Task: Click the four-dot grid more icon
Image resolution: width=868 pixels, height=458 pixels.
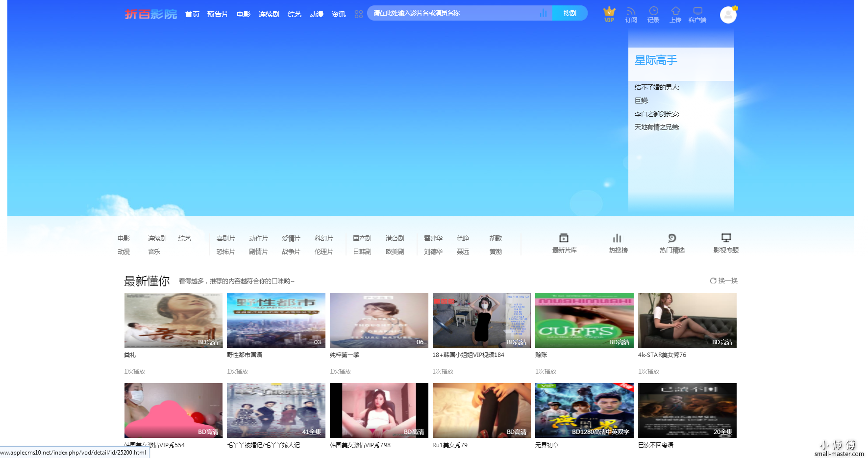Action: 359,14
